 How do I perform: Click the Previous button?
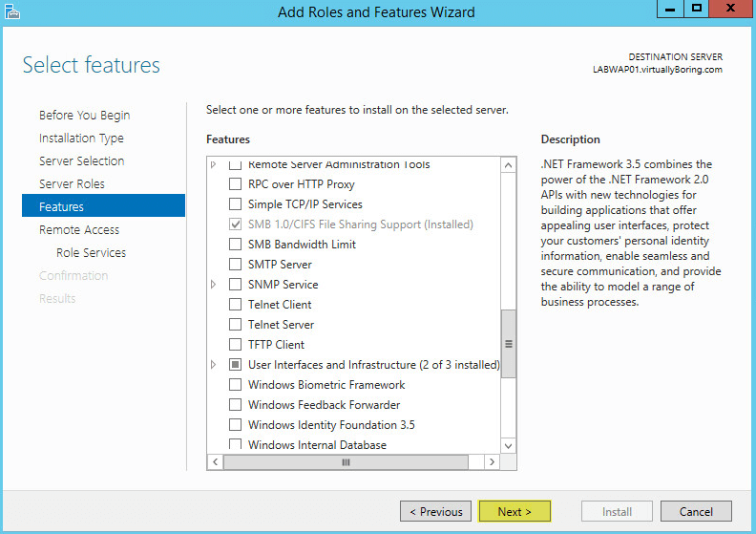tap(436, 511)
